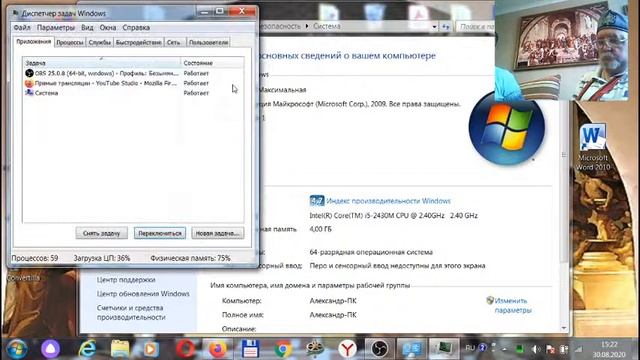Click the shield icon beside Изменить параметры
The width and height of the screenshot is (640, 360).
pyautogui.click(x=490, y=300)
